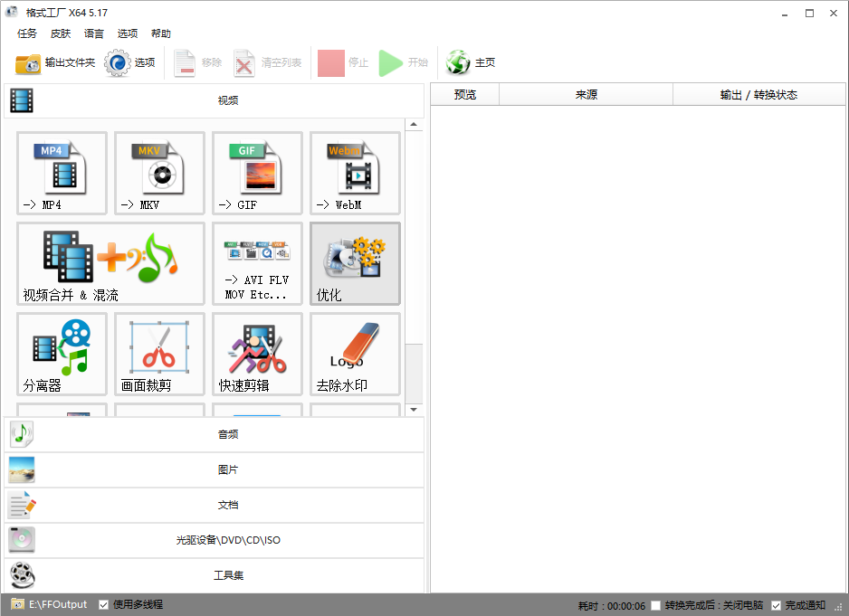Click the video list scrollbar down arrow

[x=414, y=410]
